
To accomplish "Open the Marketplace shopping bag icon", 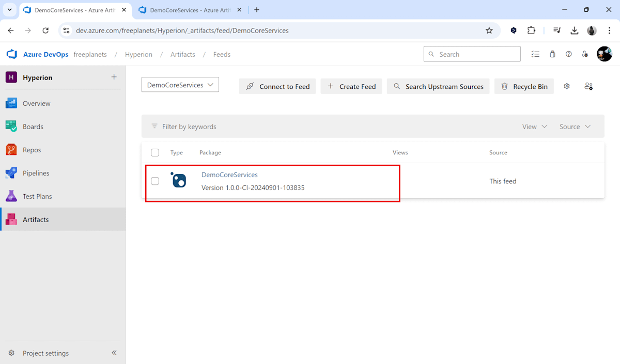I will 552,54.
